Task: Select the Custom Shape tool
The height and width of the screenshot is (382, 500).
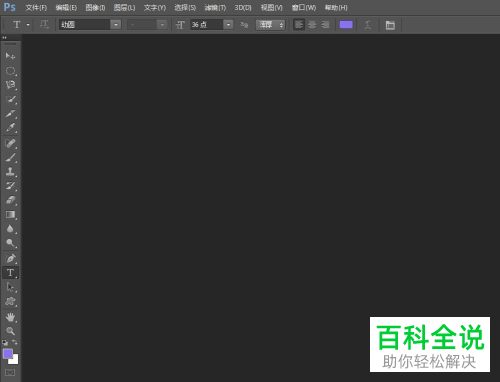Action: tap(10, 301)
